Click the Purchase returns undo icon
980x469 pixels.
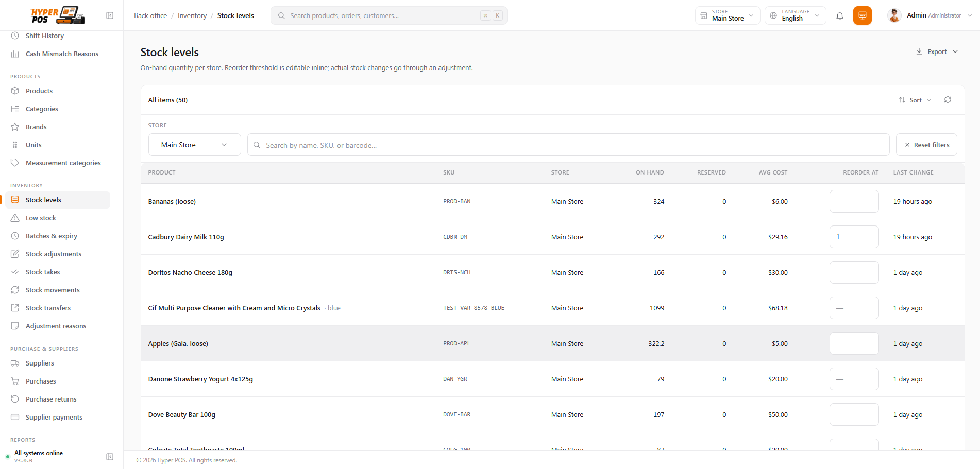15,399
